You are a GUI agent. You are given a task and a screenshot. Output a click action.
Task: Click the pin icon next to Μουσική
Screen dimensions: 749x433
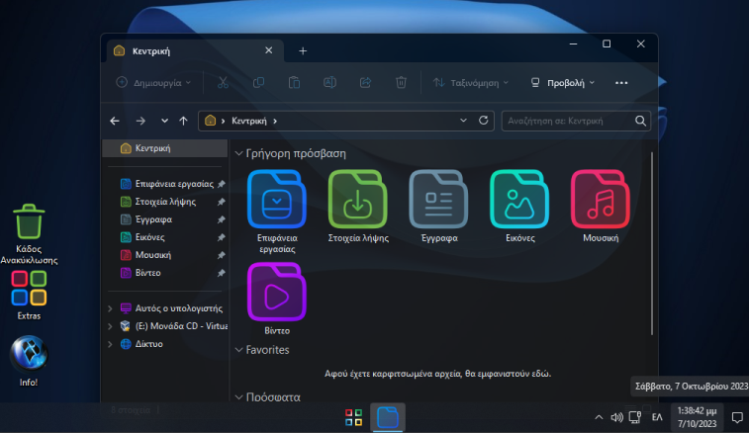point(221,255)
